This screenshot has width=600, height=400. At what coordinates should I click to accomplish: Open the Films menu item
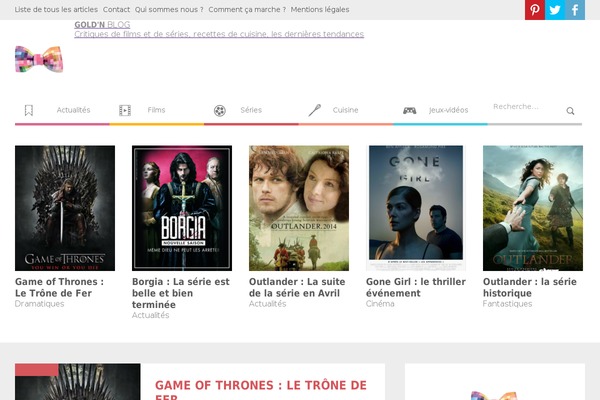point(157,110)
